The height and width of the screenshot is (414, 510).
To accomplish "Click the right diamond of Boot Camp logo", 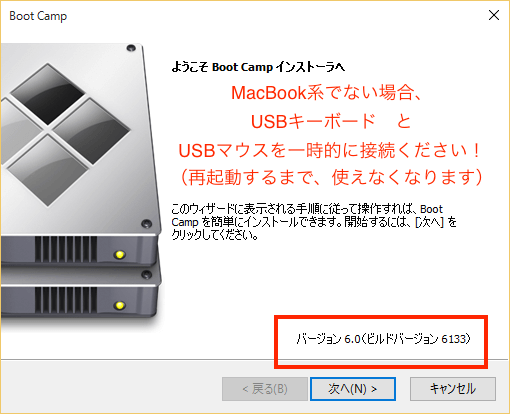I will (x=91, y=130).
